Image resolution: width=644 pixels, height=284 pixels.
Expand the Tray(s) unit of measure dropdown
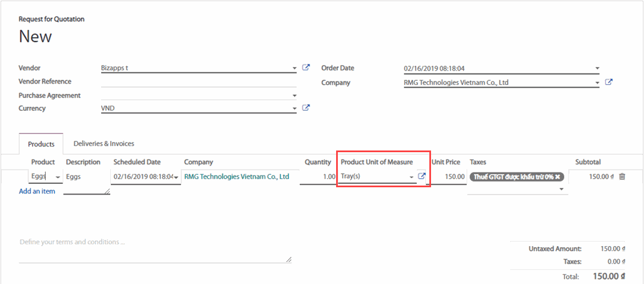(x=411, y=177)
